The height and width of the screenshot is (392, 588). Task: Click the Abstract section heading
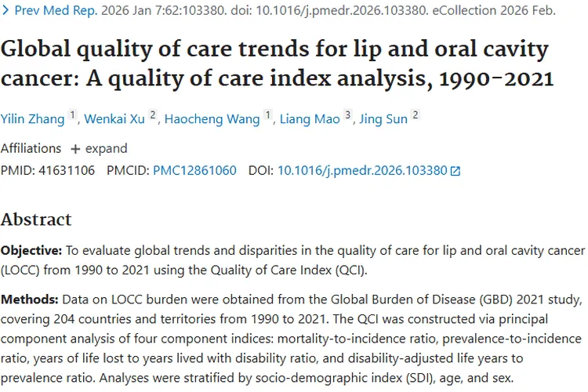point(36,219)
